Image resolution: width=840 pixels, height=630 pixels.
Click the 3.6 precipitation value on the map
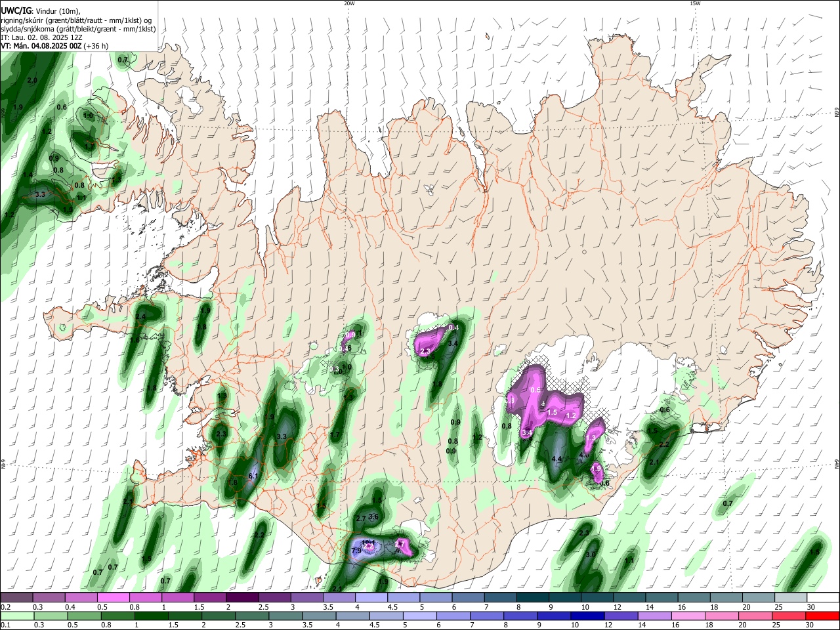[373, 516]
